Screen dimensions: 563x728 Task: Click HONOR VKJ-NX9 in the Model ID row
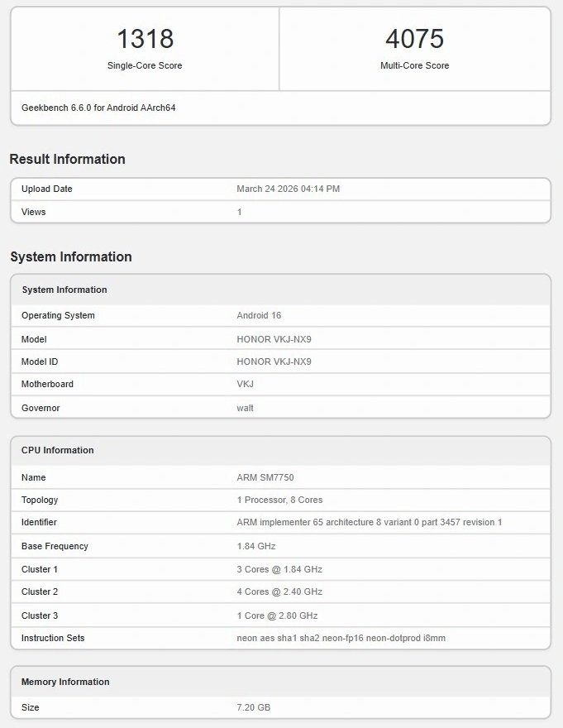click(274, 362)
